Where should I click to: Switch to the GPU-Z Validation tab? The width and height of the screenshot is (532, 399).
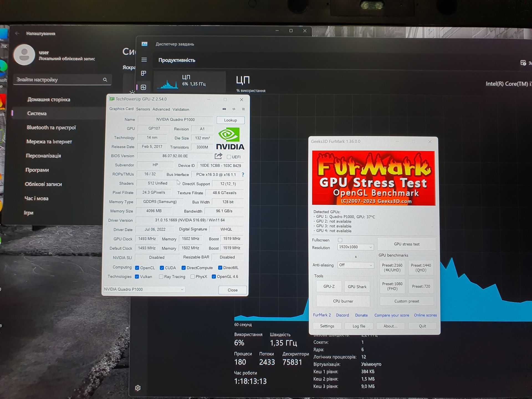[181, 109]
